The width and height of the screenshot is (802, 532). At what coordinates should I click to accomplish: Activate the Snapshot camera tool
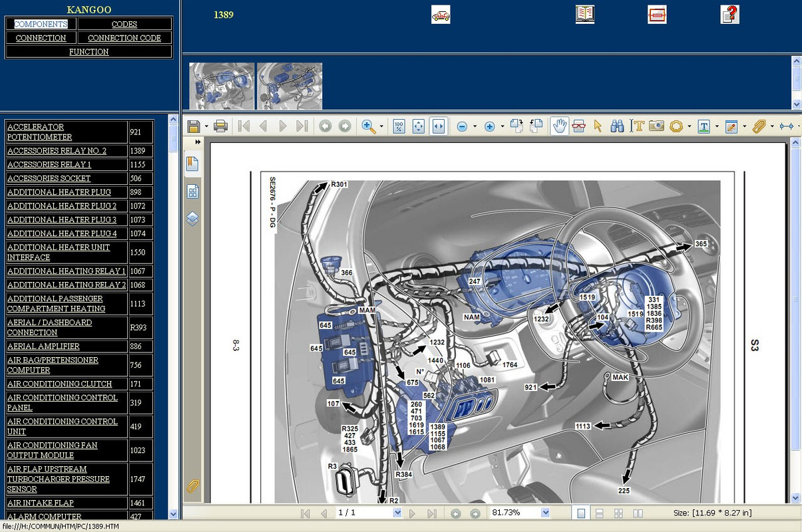(x=657, y=126)
